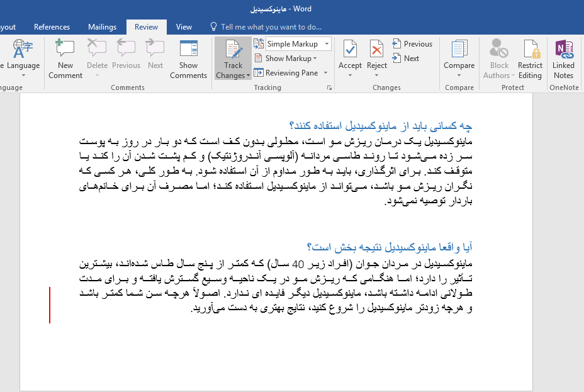The height and width of the screenshot is (392, 584).
Task: Click the heading آیا واقعا ماینوکسیدیل نتیجه بخش است؟
Action: click(390, 247)
